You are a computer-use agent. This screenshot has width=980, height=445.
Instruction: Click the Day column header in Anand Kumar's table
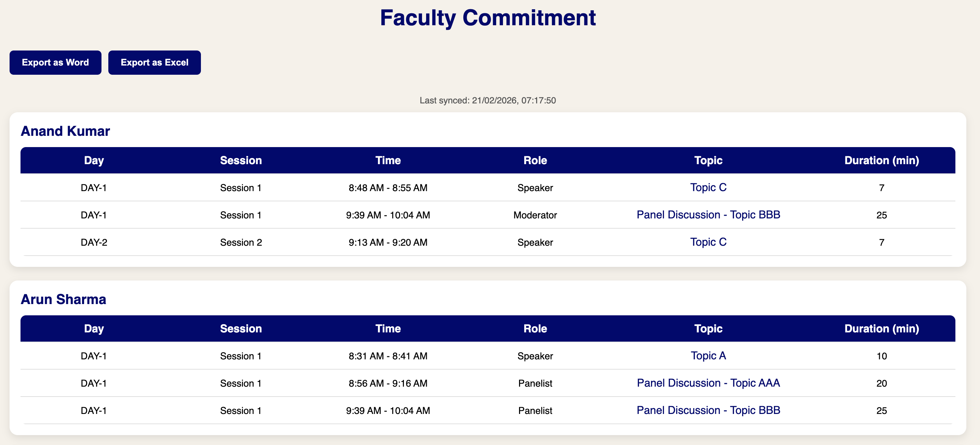click(94, 160)
